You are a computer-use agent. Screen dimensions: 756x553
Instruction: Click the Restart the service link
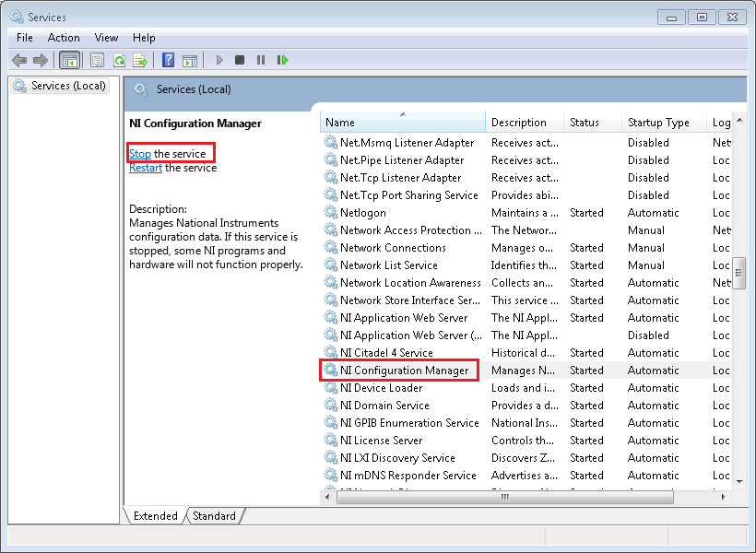tap(145, 168)
